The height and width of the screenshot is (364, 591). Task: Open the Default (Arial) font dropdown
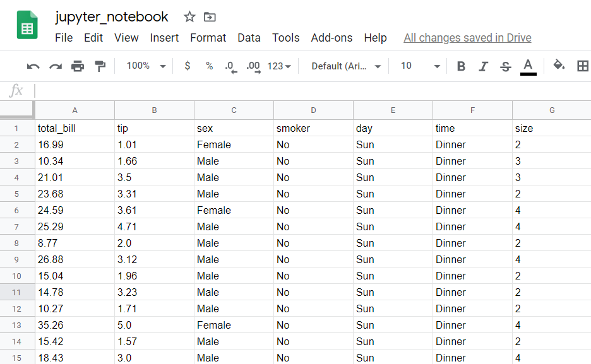click(x=346, y=66)
